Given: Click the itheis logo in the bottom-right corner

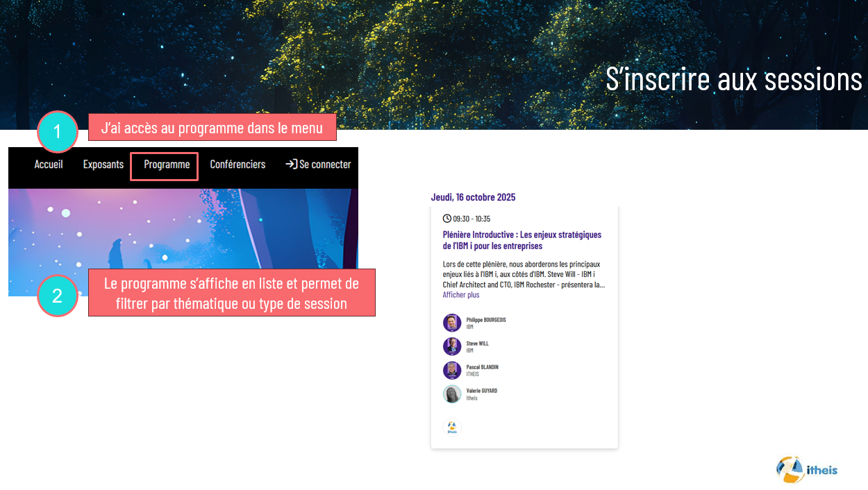Looking at the screenshot, I should pos(806,470).
